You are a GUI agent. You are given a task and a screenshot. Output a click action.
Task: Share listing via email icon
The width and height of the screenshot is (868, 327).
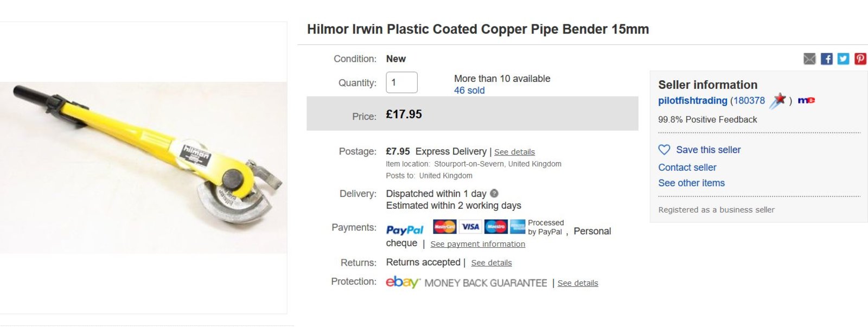click(x=809, y=59)
